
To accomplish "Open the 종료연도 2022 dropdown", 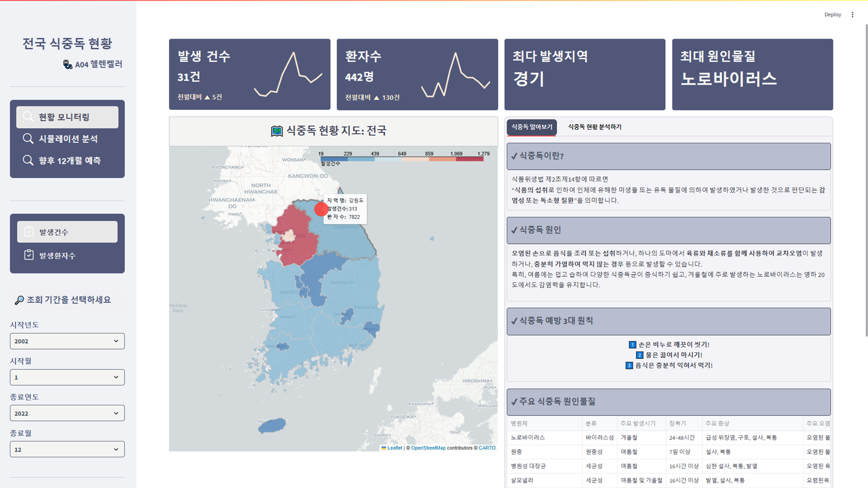I will (67, 413).
